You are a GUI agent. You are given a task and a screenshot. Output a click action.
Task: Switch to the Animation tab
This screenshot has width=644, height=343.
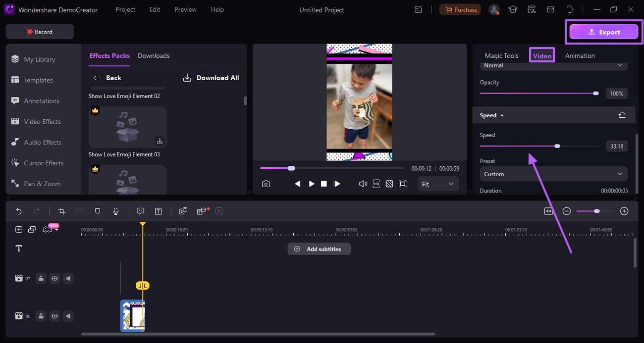tap(580, 55)
